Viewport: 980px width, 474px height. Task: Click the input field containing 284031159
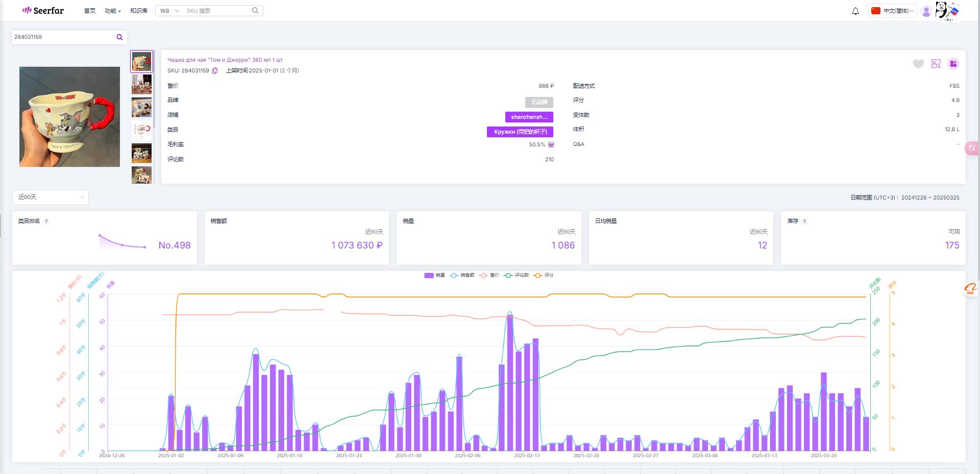[63, 37]
